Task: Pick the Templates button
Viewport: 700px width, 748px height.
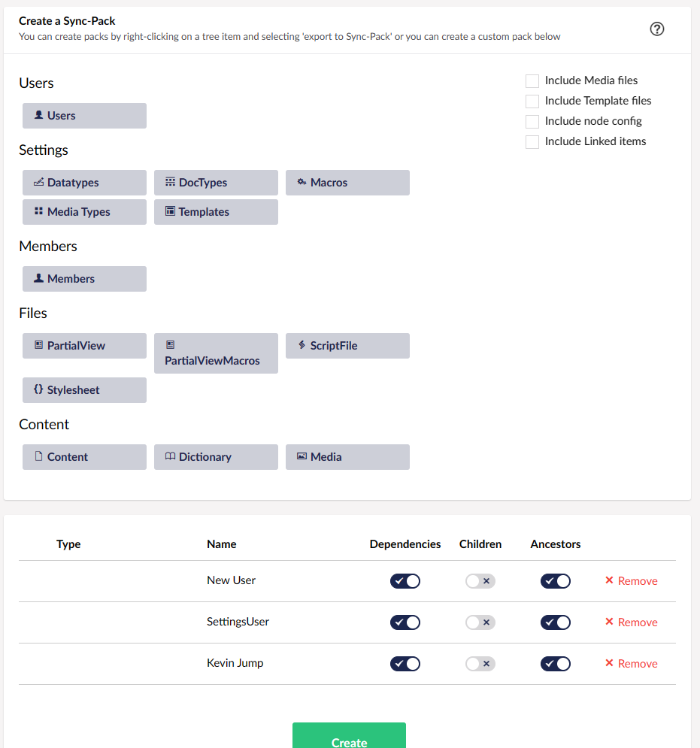Action: point(216,212)
